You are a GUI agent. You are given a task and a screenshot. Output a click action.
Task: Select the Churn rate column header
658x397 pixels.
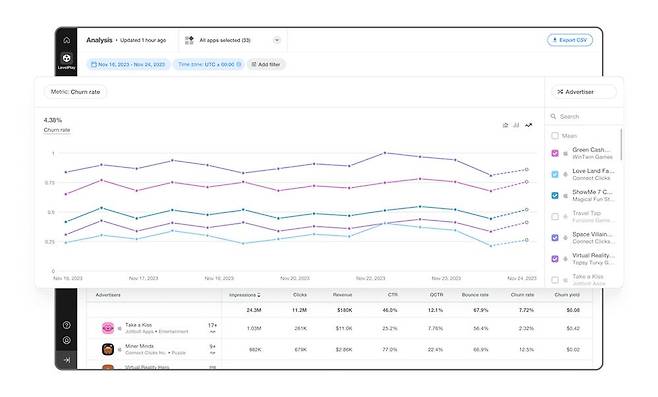[x=522, y=295]
